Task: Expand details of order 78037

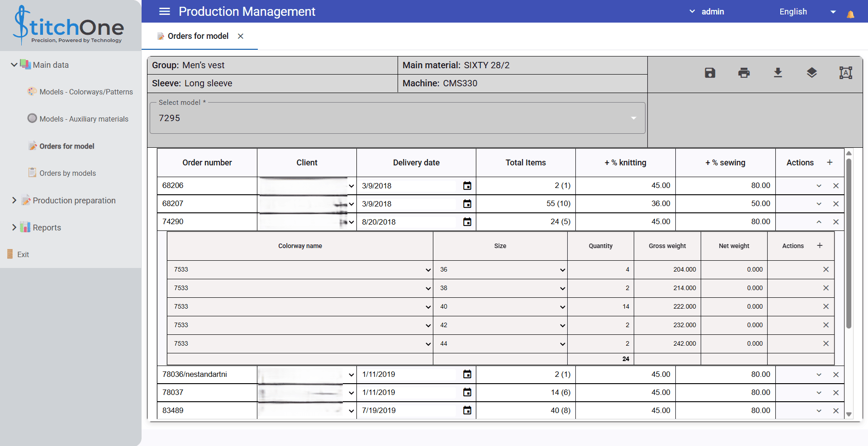Action: pos(819,393)
